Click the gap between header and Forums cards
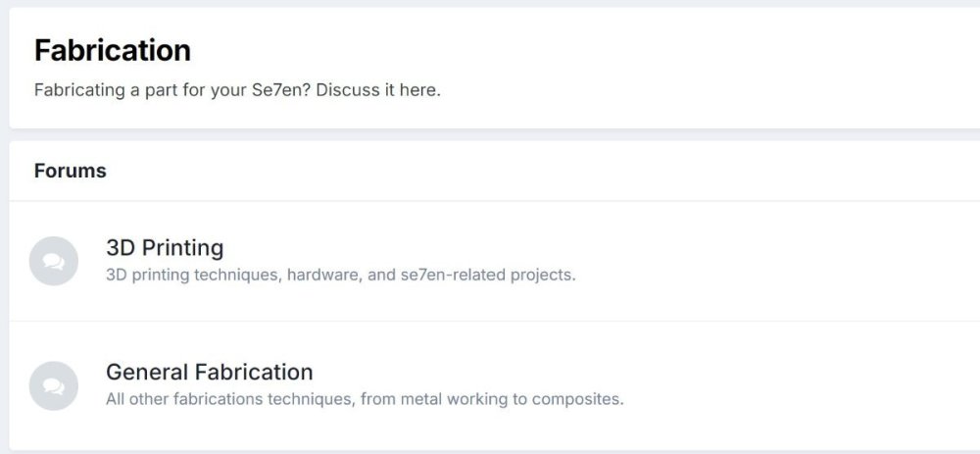 490,134
